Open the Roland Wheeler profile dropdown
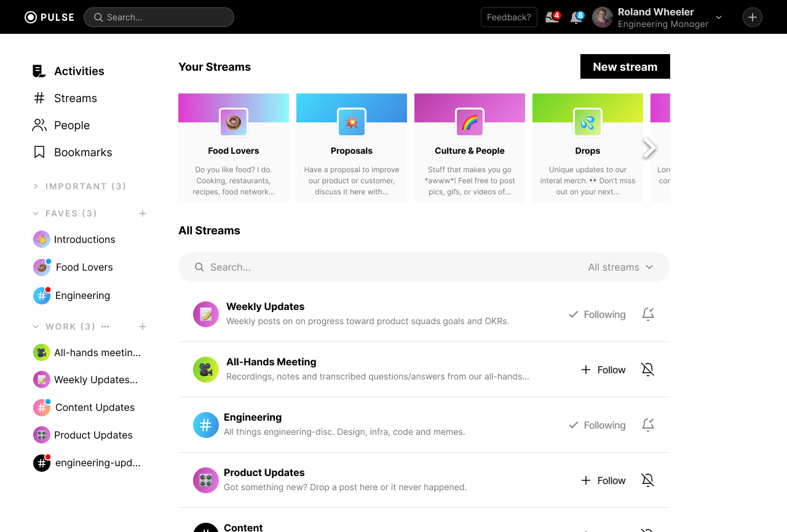 click(x=718, y=17)
